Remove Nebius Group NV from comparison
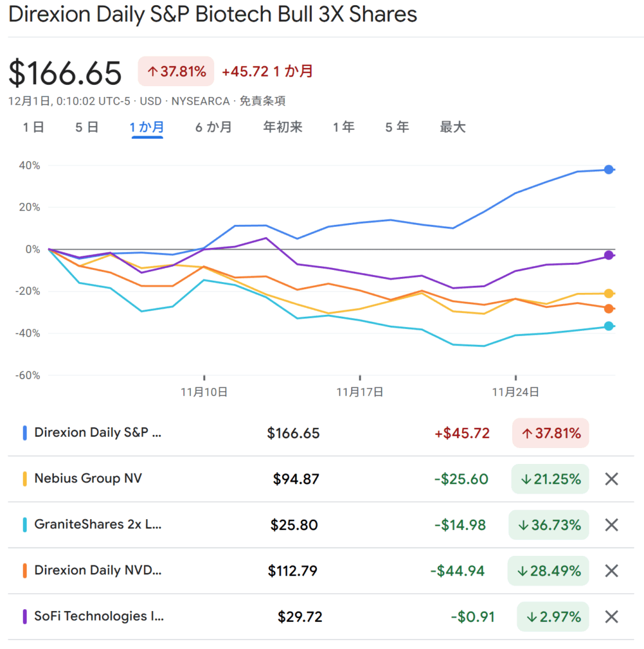This screenshot has width=644, height=649. [611, 479]
